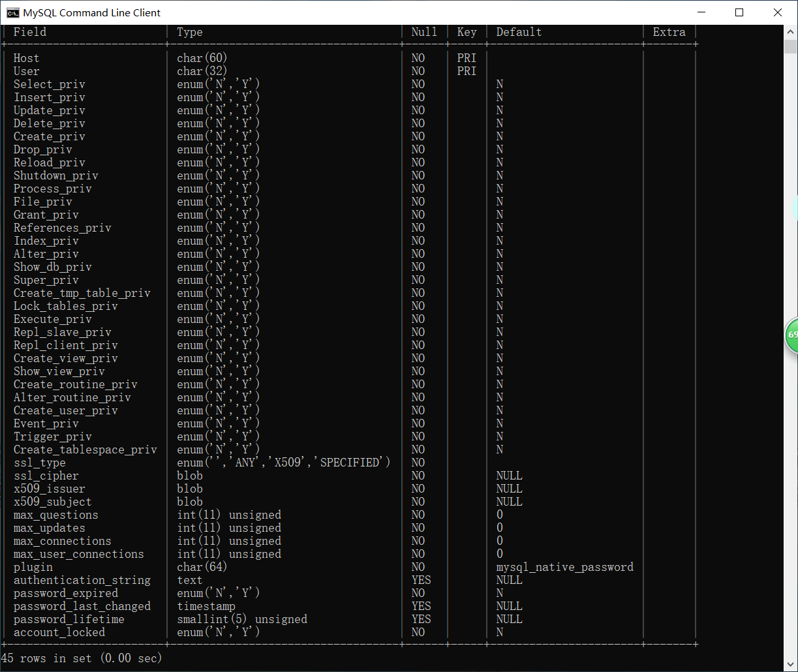Viewport: 798px width, 672px height.
Task: Click the 'Super_priv' field
Action: pyautogui.click(x=46, y=280)
